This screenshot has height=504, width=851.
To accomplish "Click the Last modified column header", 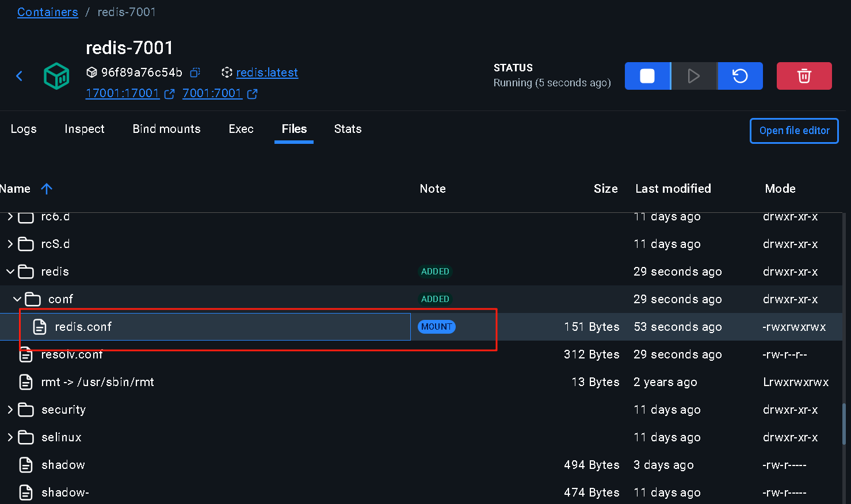I will click(x=673, y=189).
